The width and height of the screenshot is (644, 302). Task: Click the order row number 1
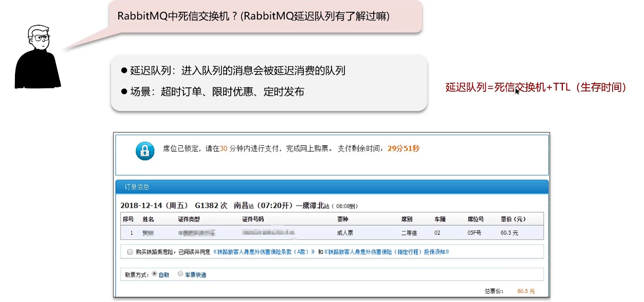132,233
